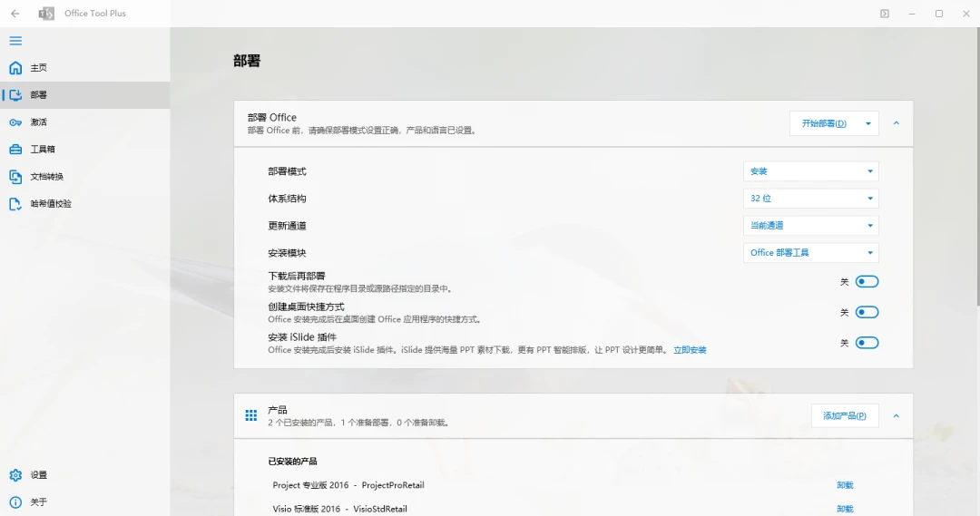Open the arrow next to 开始部署 button
The width and height of the screenshot is (980, 516).
click(868, 123)
